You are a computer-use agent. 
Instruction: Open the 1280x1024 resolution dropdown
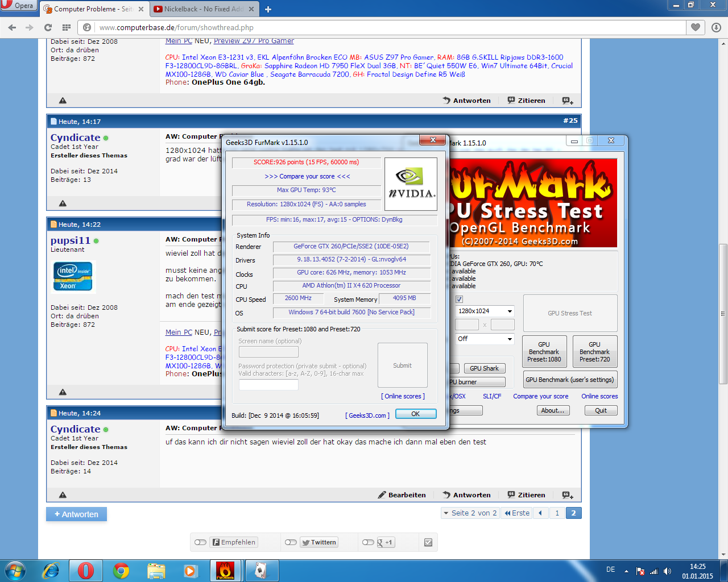point(485,311)
